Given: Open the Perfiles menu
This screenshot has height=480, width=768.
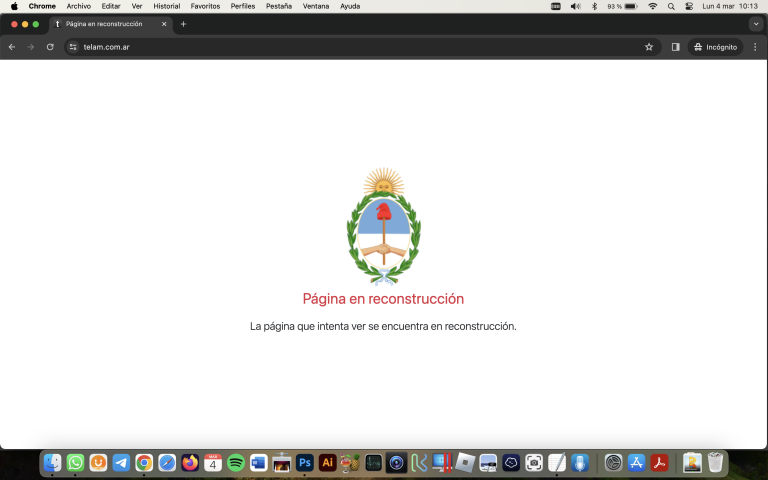Looking at the screenshot, I should [243, 6].
